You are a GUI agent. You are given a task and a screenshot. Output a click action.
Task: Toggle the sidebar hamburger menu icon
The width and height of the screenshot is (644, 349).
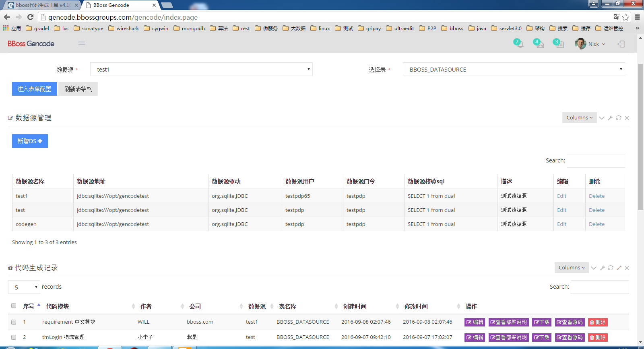point(82,44)
